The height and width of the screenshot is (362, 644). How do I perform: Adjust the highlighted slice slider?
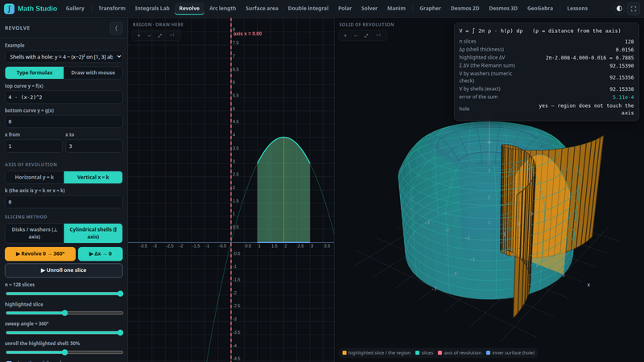coord(64,313)
